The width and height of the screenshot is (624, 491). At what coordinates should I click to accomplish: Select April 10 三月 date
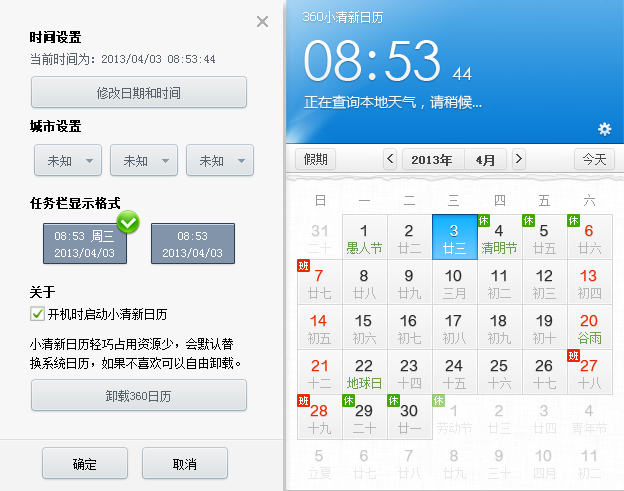click(454, 282)
